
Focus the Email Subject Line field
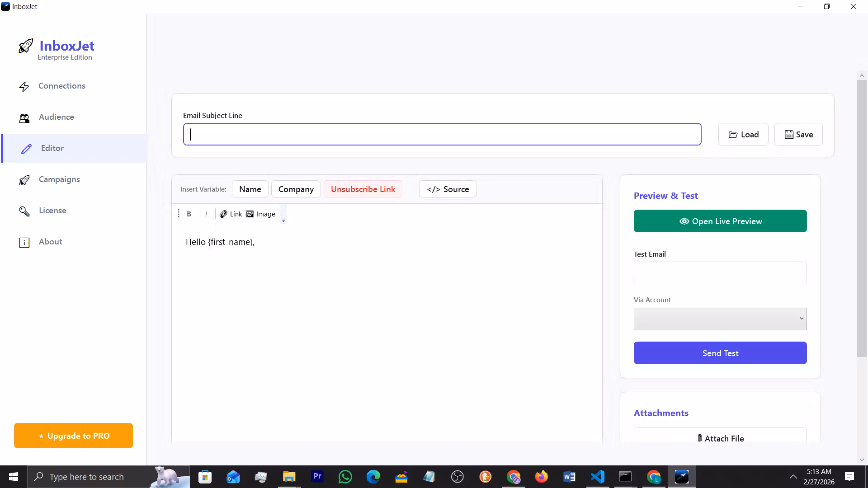click(x=442, y=134)
